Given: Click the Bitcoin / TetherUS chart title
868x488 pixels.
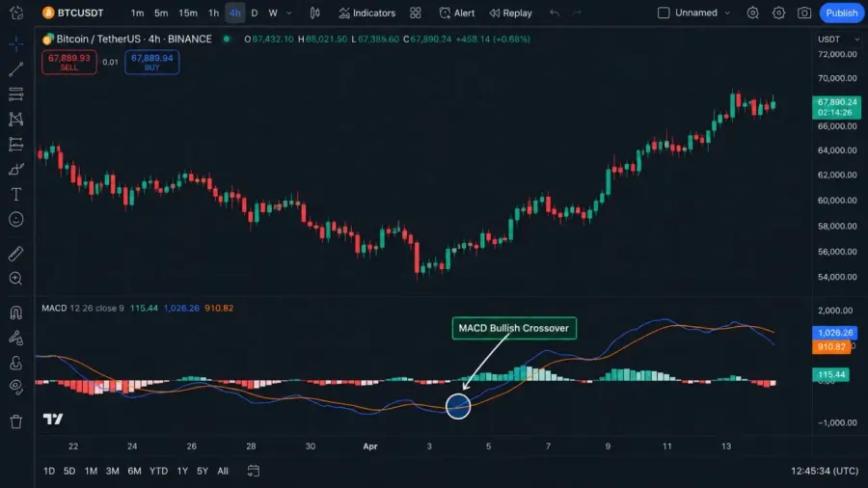Looking at the screenshot, I should click(134, 40).
